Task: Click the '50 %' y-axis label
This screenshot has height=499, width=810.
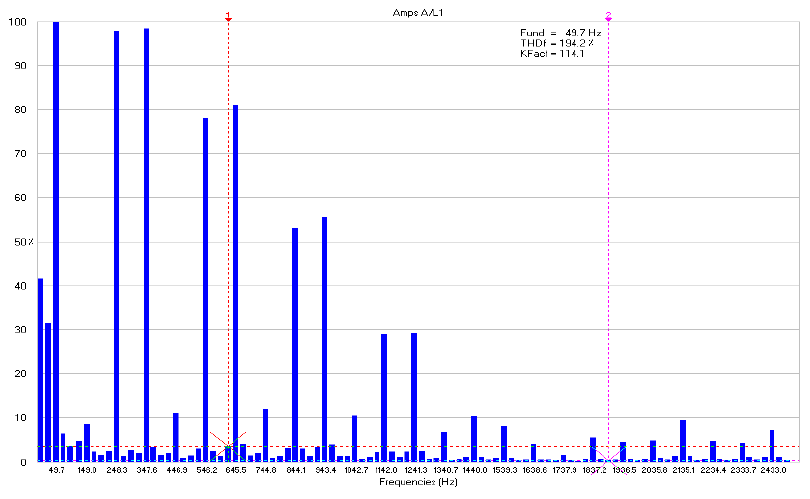Action: pos(22,242)
